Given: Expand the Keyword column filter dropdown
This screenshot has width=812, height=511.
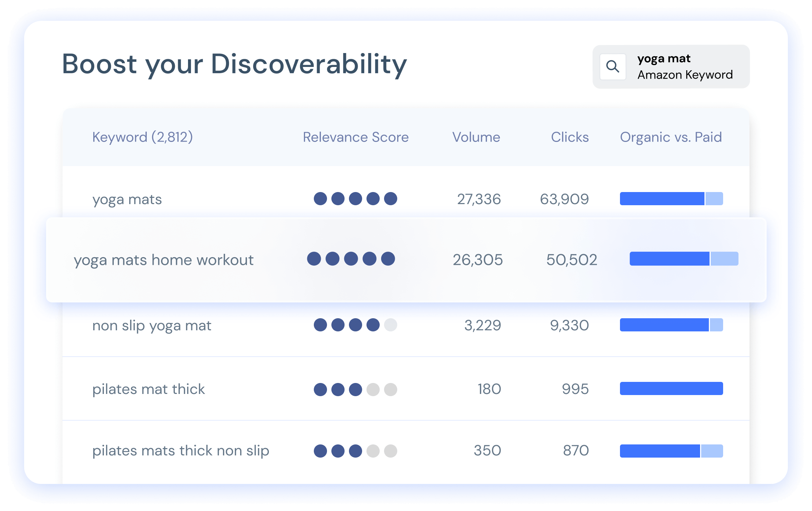Looking at the screenshot, I should (1, 478).
